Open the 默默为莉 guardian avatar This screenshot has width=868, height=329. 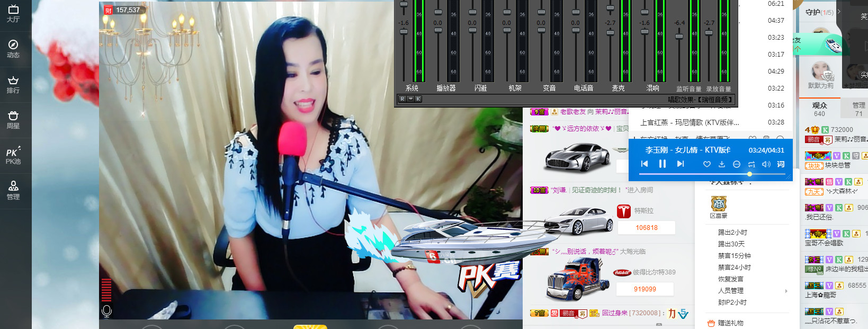821,70
